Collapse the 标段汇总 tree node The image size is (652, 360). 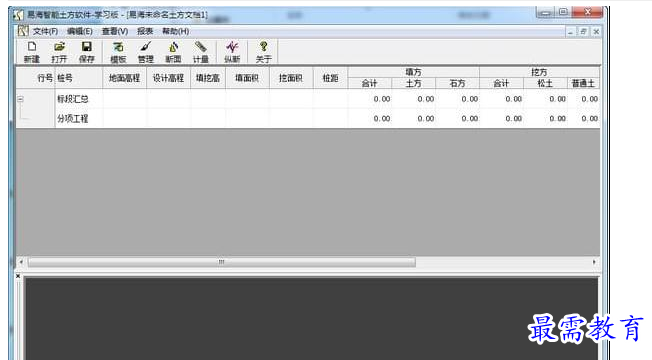(20, 99)
